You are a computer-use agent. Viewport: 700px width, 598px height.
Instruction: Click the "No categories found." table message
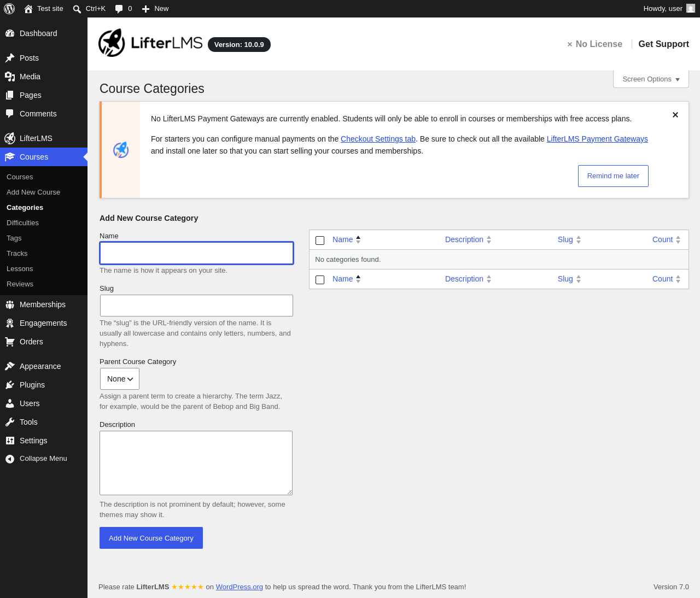pyautogui.click(x=348, y=260)
